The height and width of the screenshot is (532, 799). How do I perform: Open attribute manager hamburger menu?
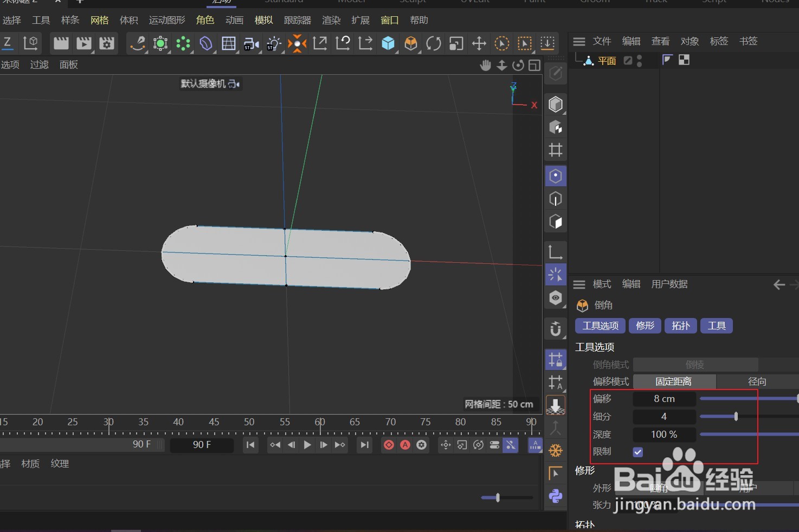(579, 284)
